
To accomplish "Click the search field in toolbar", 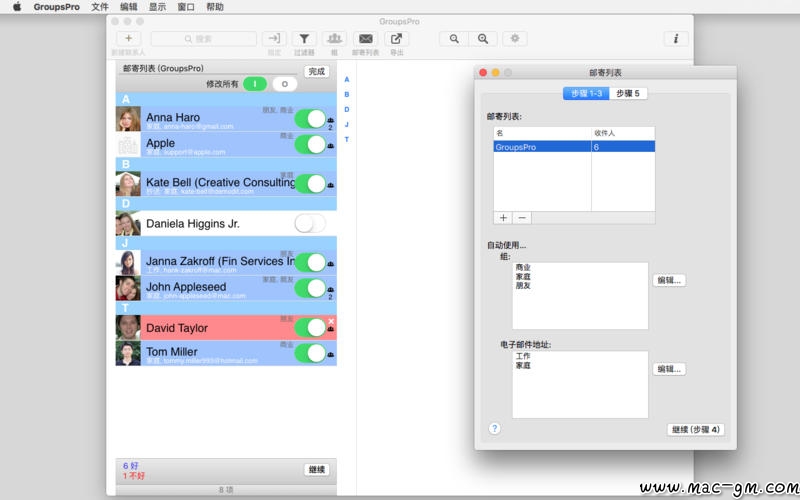I will [x=204, y=39].
